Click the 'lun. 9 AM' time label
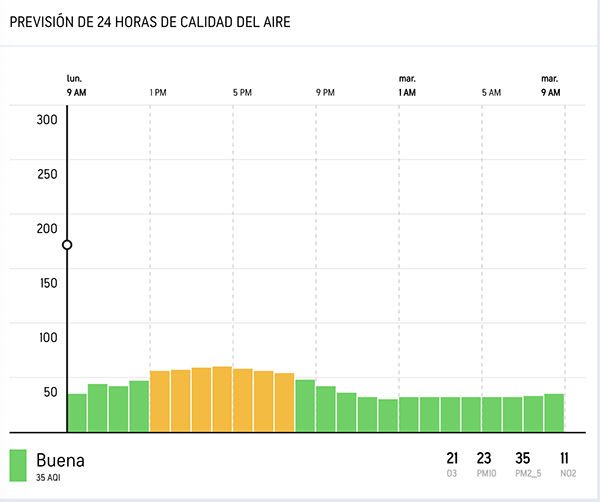Image resolution: width=600 pixels, height=502 pixels. 75,85
